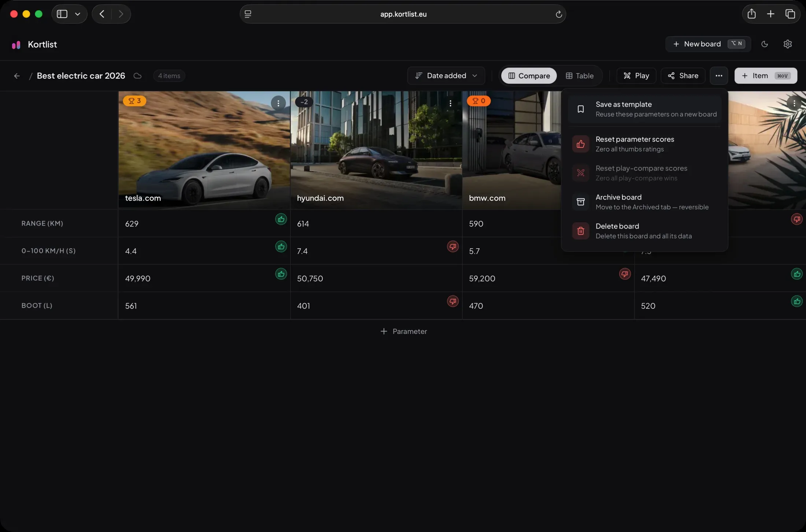Start Play compare mode
The height and width of the screenshot is (532, 806).
636,76
